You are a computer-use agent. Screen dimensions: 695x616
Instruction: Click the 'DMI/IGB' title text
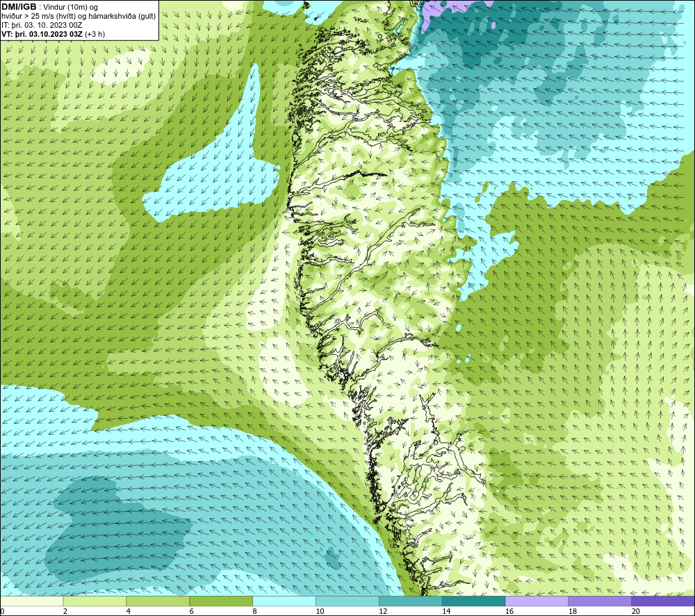(x=19, y=7)
